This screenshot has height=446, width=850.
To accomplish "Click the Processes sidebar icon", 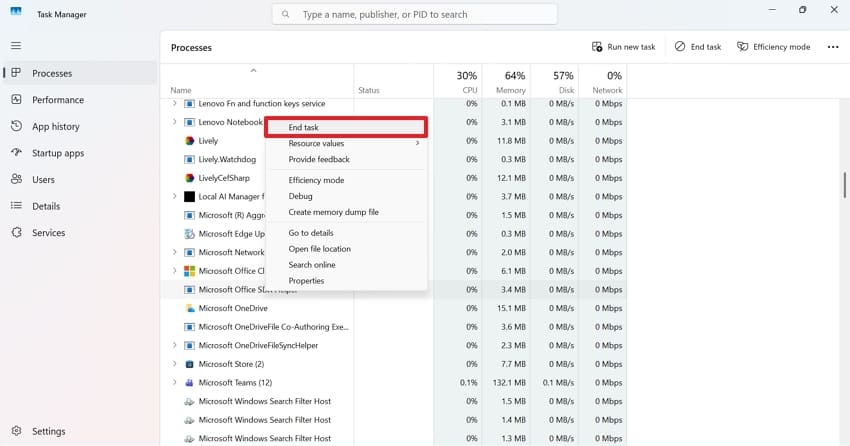I will (16, 73).
